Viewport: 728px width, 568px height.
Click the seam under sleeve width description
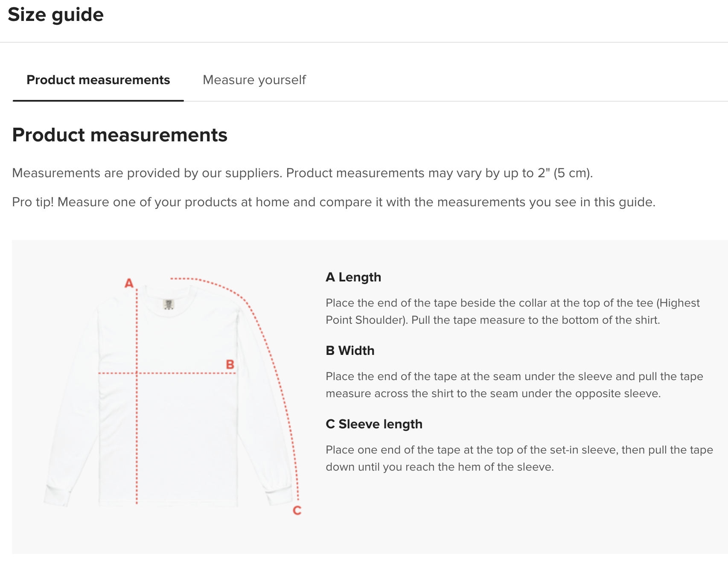514,385
